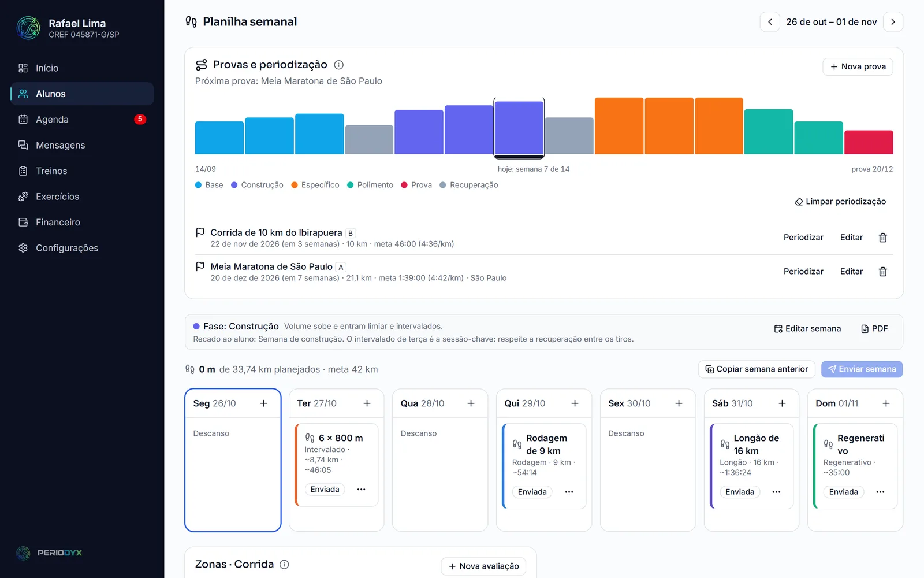Editar Meia Maratona de São Paulo
The width and height of the screenshot is (924, 578).
pyautogui.click(x=851, y=272)
